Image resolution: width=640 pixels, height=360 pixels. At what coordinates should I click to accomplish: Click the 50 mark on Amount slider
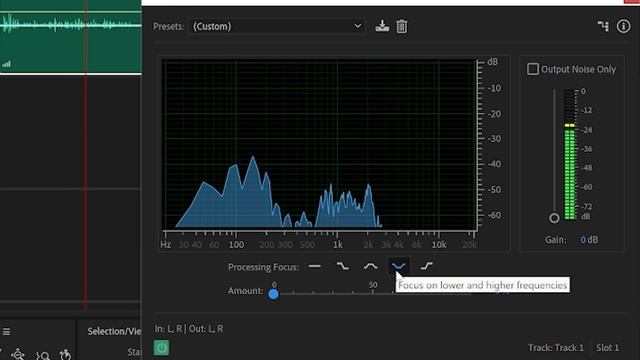pyautogui.click(x=373, y=285)
